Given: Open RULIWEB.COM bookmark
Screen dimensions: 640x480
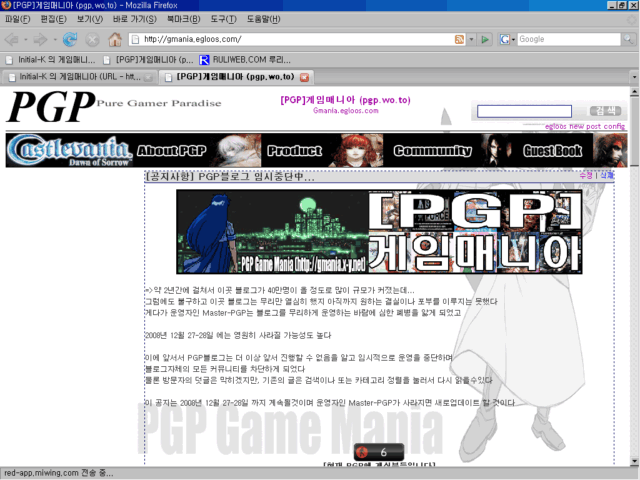Looking at the screenshot, I should pyautogui.click(x=245, y=60).
